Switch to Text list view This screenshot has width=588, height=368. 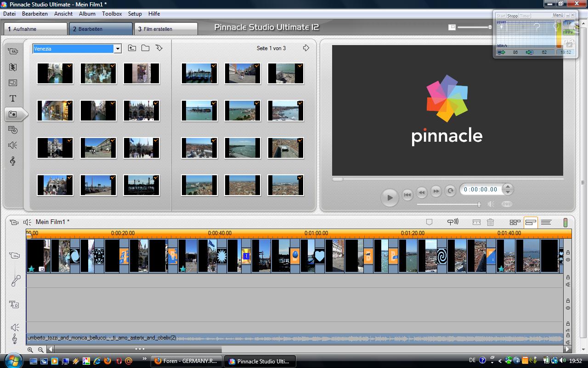546,222
